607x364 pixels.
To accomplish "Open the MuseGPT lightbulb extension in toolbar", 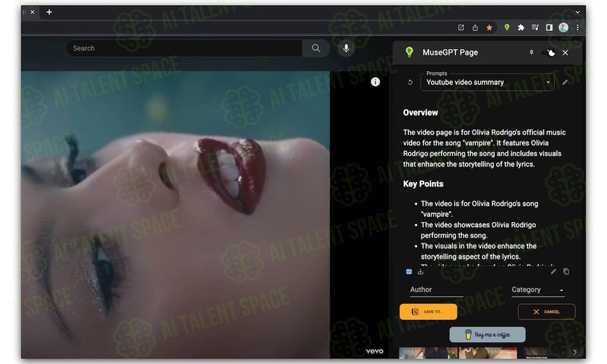I will 506,27.
